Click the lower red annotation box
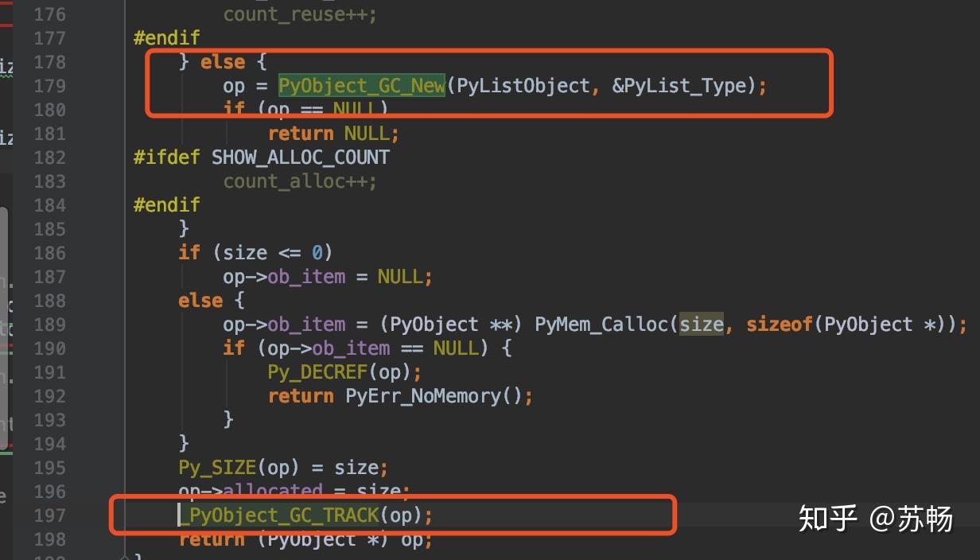 (x=393, y=515)
